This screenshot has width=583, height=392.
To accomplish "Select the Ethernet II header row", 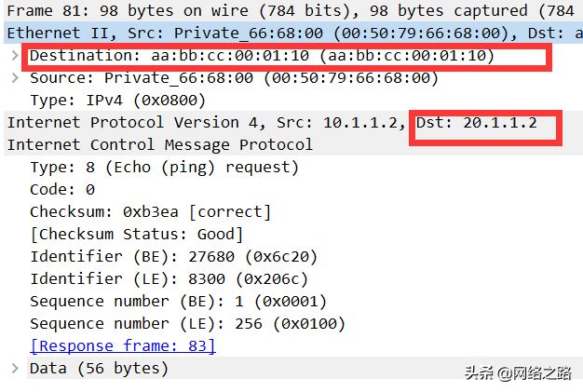I will 293,33.
